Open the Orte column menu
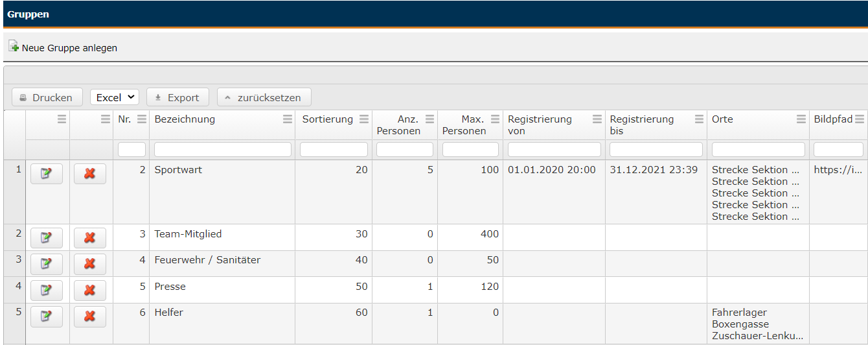Viewport: 868px width, 345px height. tap(801, 119)
